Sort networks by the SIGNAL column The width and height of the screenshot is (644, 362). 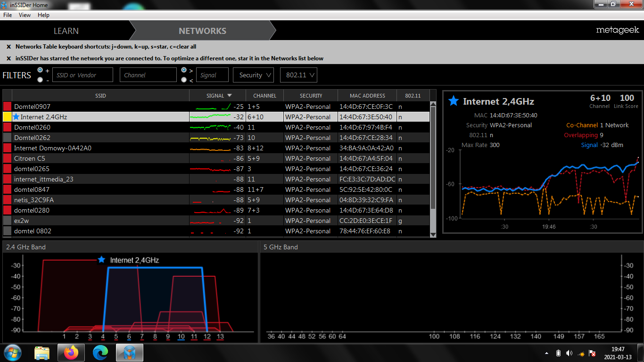218,95
